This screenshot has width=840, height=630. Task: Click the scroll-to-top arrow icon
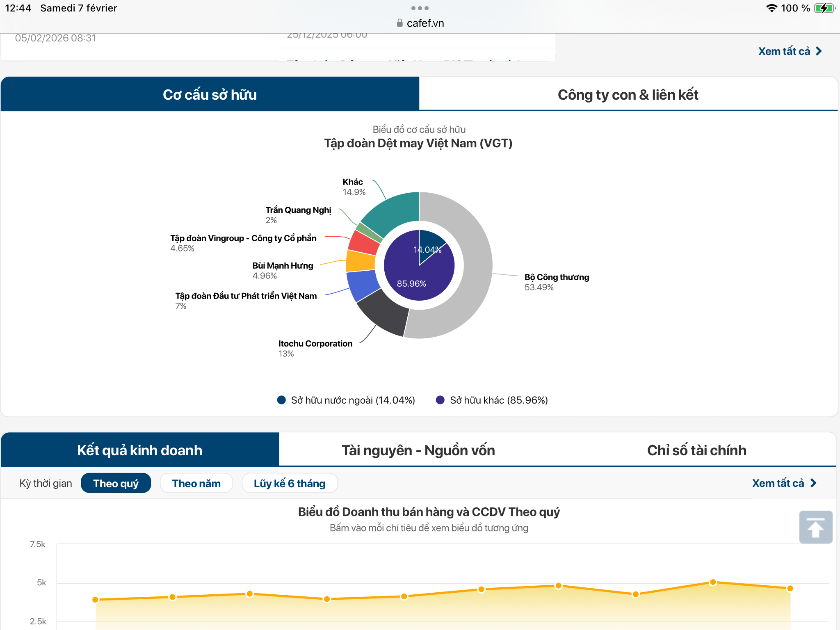coord(815,527)
